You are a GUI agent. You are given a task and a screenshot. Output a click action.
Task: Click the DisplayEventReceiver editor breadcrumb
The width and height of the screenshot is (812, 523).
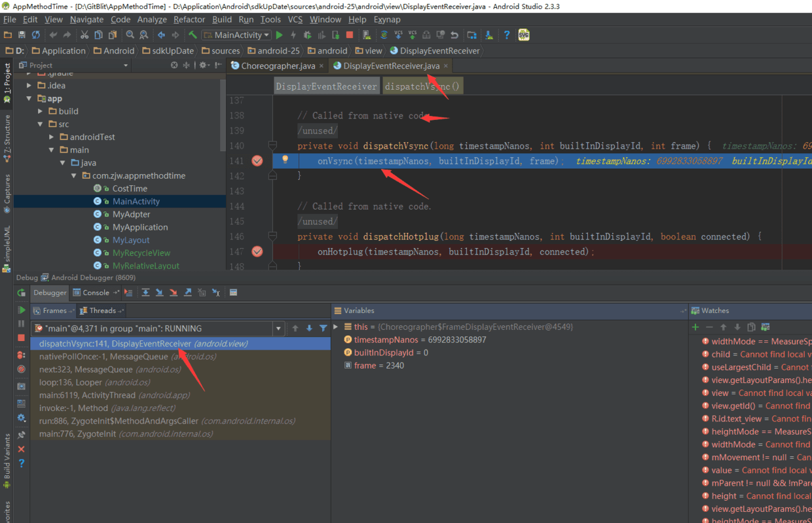point(327,86)
